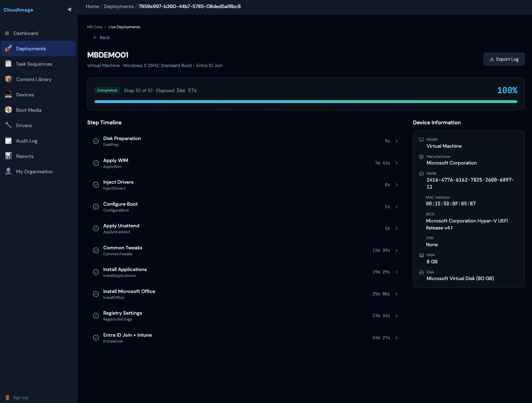Viewport: 532px width, 403px height.
Task: Open the Deployments breadcrumb link
Action: 119,6
